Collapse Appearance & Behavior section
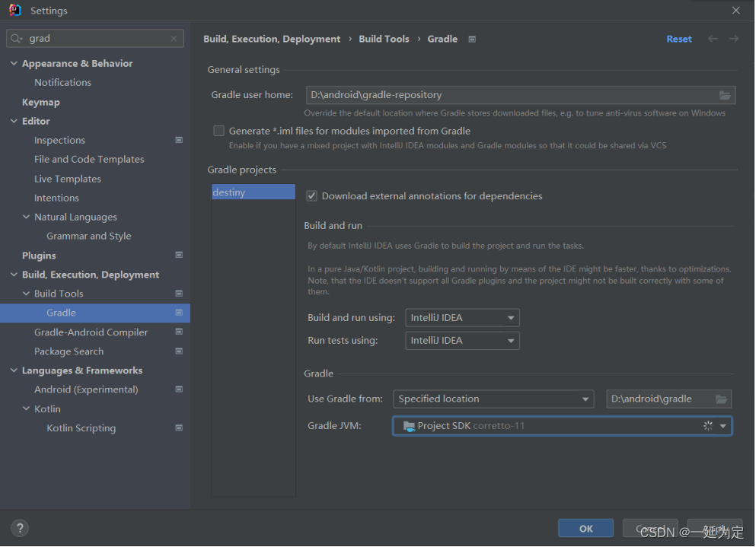Screen dimensions: 756x547 tap(14, 64)
